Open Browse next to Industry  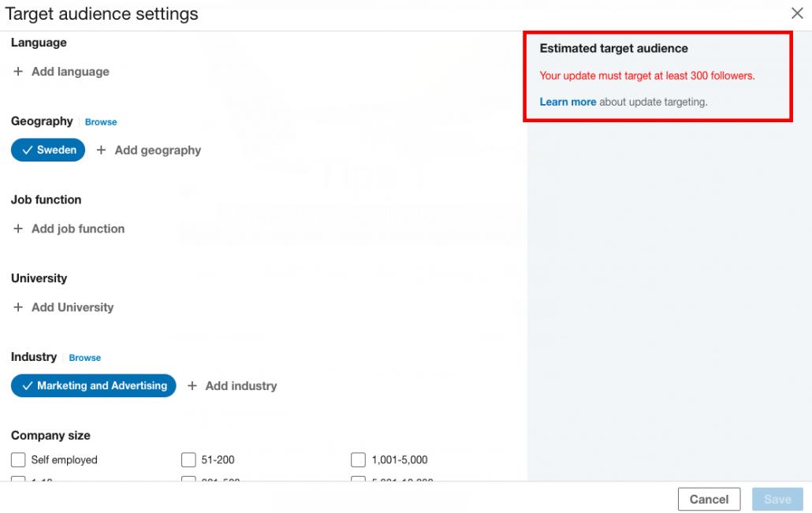tap(84, 357)
